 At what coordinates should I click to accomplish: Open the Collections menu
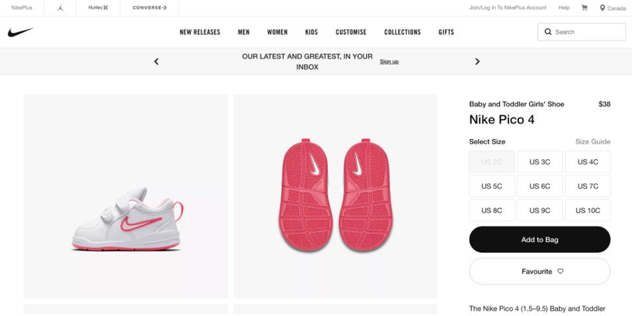pos(402,32)
